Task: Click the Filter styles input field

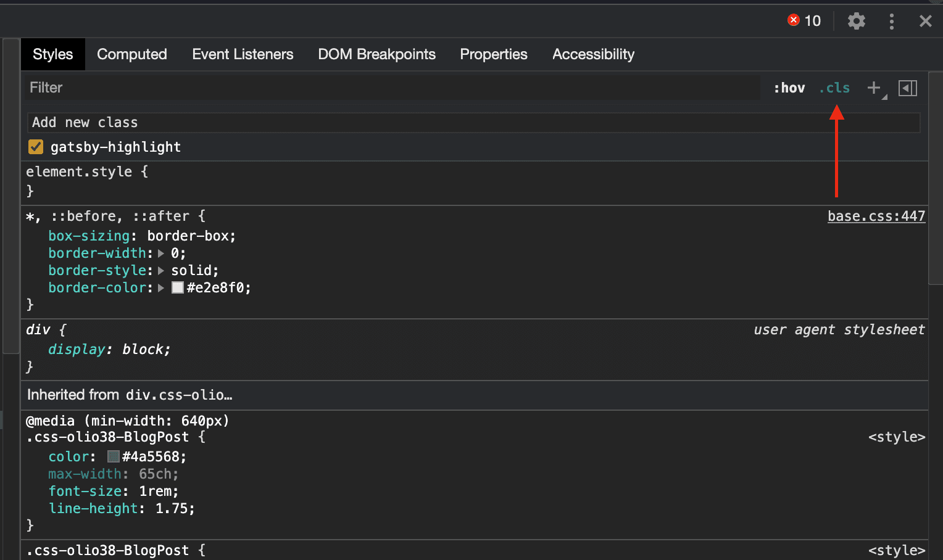Action: [x=393, y=88]
